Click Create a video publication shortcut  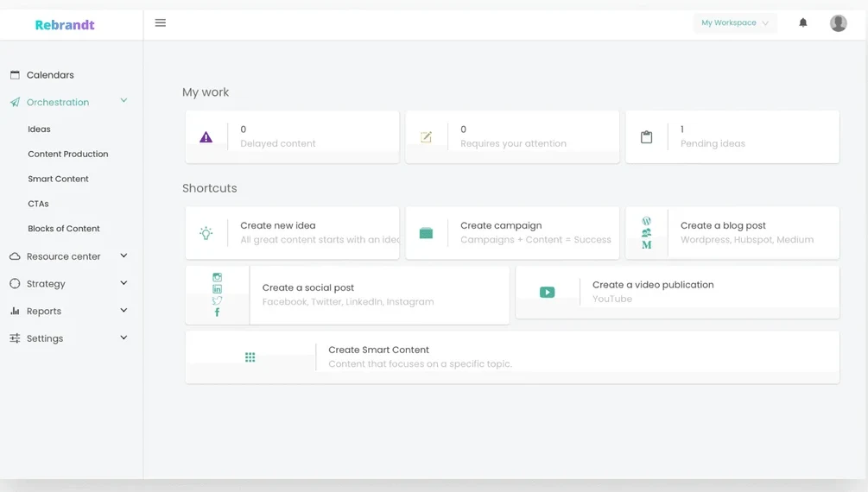[x=678, y=292]
